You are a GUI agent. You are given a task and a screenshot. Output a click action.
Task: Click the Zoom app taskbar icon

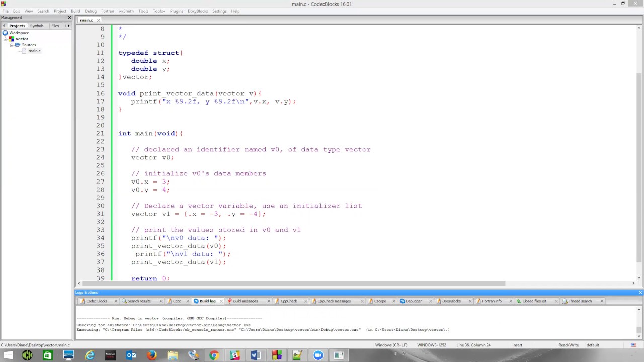(318, 355)
